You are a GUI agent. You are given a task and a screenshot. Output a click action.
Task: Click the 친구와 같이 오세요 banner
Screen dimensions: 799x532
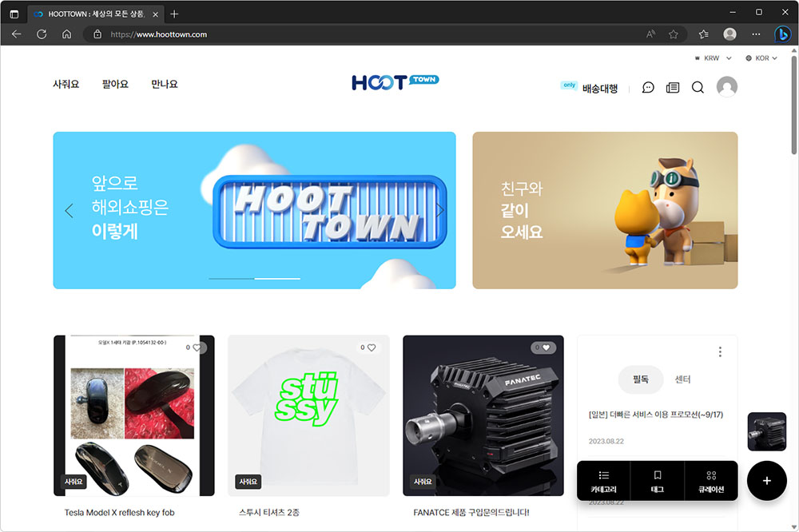click(605, 210)
